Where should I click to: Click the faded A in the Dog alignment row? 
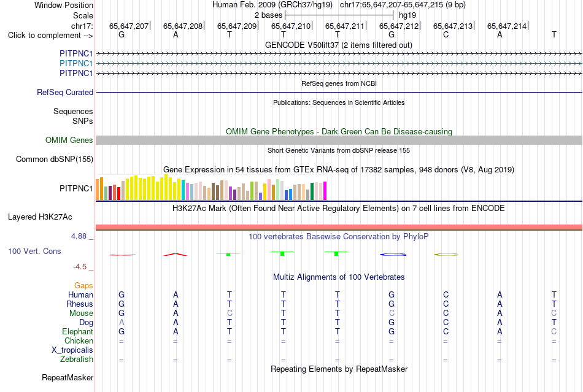122,323
